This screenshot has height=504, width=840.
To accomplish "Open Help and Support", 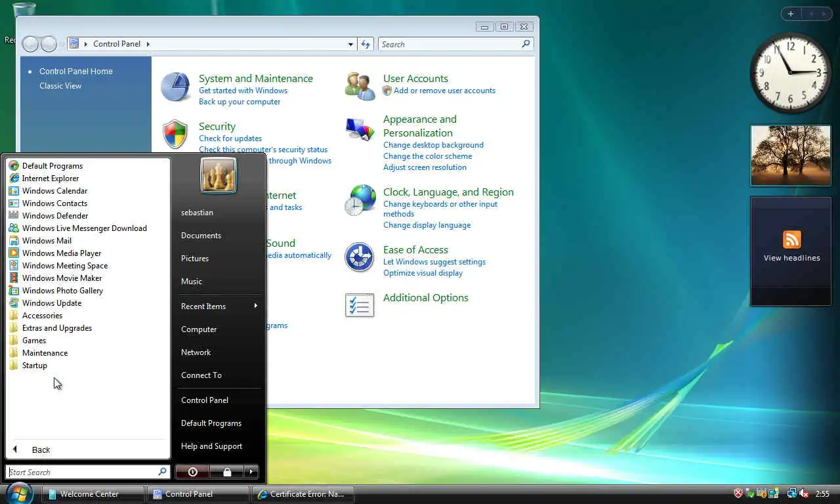I will (x=211, y=446).
